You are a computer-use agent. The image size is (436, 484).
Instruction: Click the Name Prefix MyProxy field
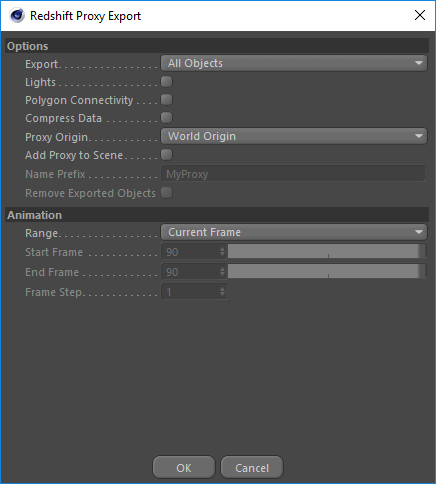coord(293,174)
